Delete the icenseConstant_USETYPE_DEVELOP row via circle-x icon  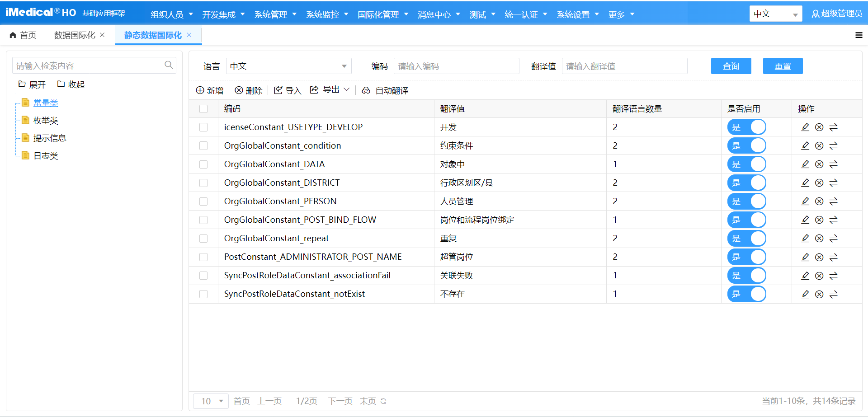[x=819, y=127]
